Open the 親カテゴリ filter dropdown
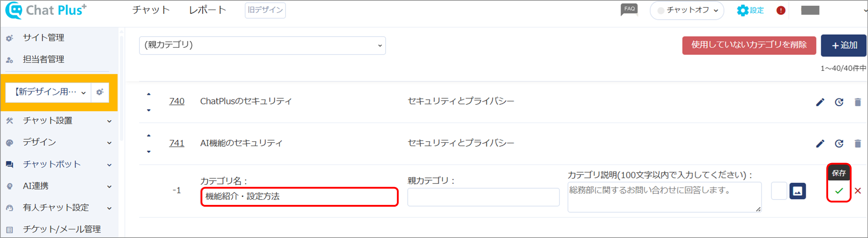Viewport: 868px width, 238px height. click(x=262, y=45)
